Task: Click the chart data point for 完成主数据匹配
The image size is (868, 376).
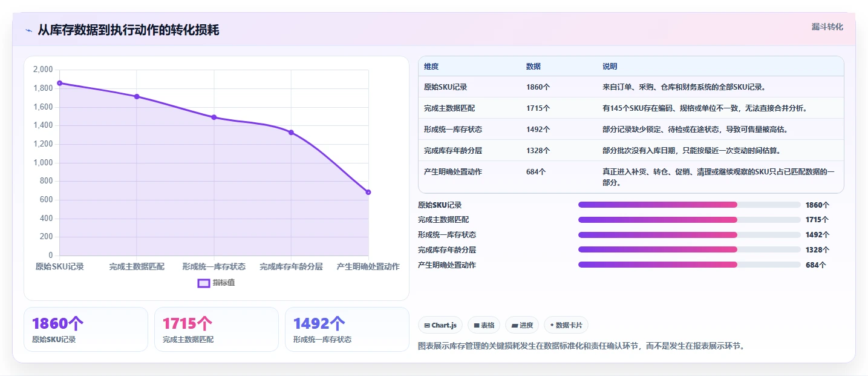Action: coord(137,96)
